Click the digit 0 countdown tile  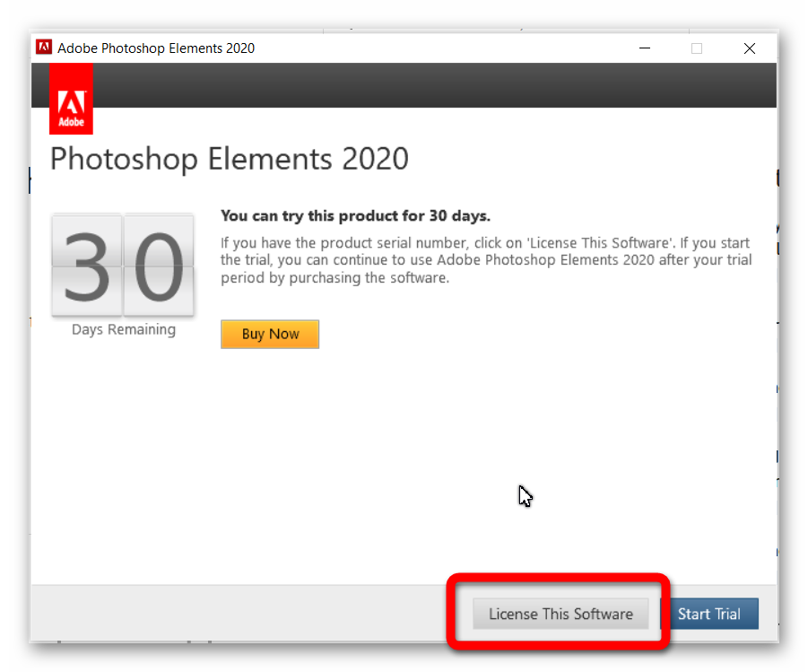[x=159, y=265]
